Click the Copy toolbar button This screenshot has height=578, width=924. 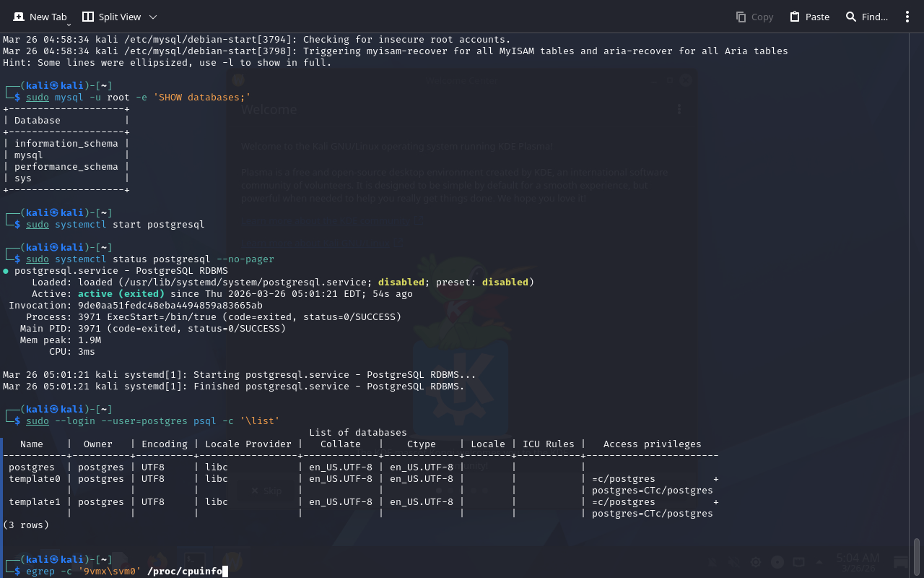click(x=754, y=17)
